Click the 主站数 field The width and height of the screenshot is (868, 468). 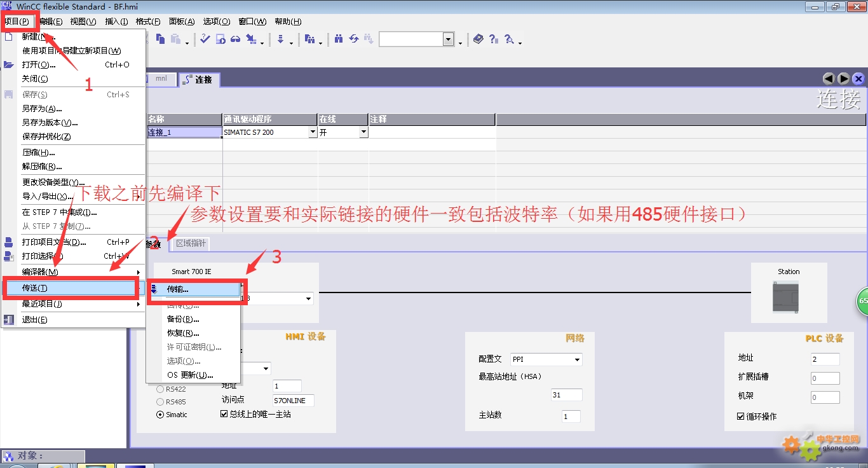click(x=571, y=416)
